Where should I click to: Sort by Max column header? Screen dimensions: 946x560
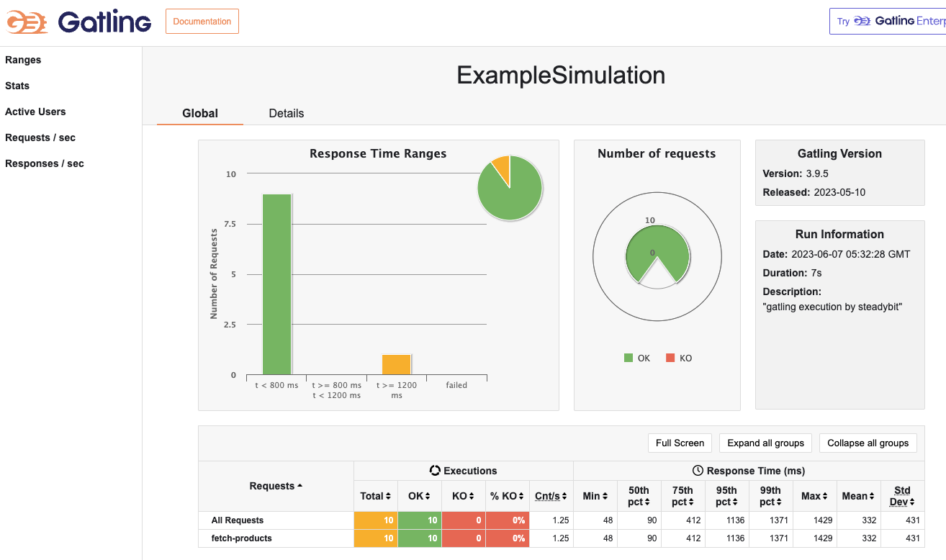[x=815, y=496]
